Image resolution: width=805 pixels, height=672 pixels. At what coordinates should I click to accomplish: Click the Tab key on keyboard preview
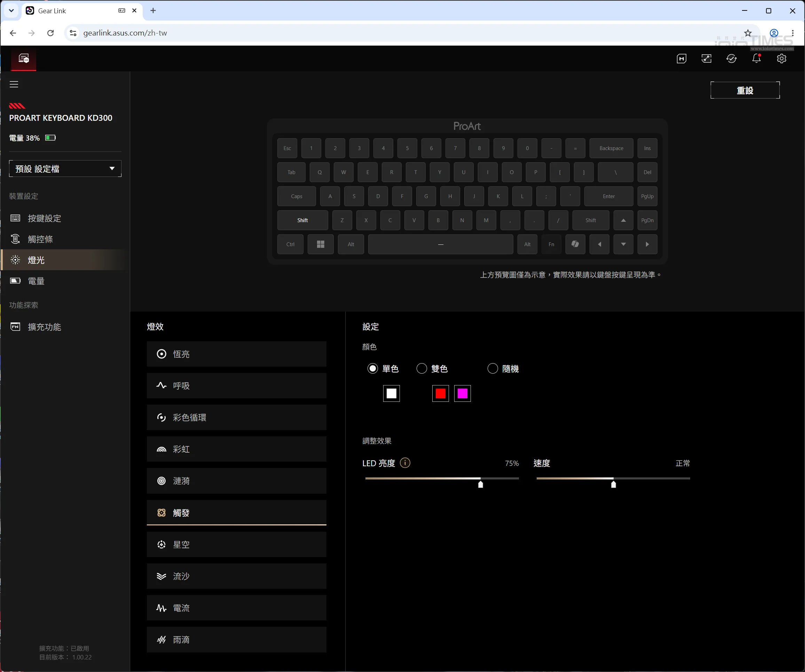[291, 172]
